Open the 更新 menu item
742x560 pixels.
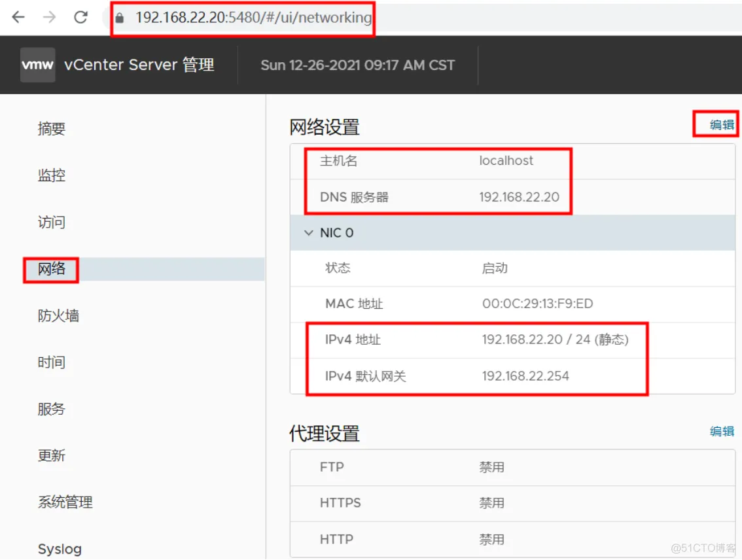[52, 455]
